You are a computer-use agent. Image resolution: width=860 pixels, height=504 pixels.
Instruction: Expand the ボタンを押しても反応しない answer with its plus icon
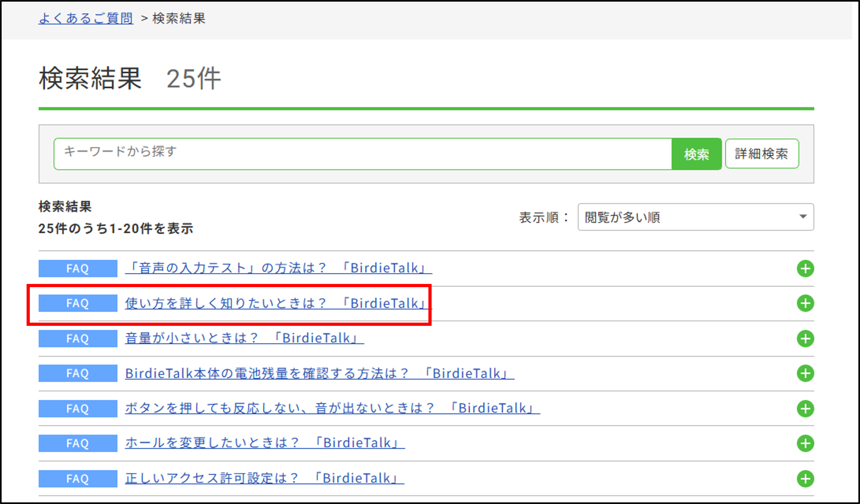[805, 409]
